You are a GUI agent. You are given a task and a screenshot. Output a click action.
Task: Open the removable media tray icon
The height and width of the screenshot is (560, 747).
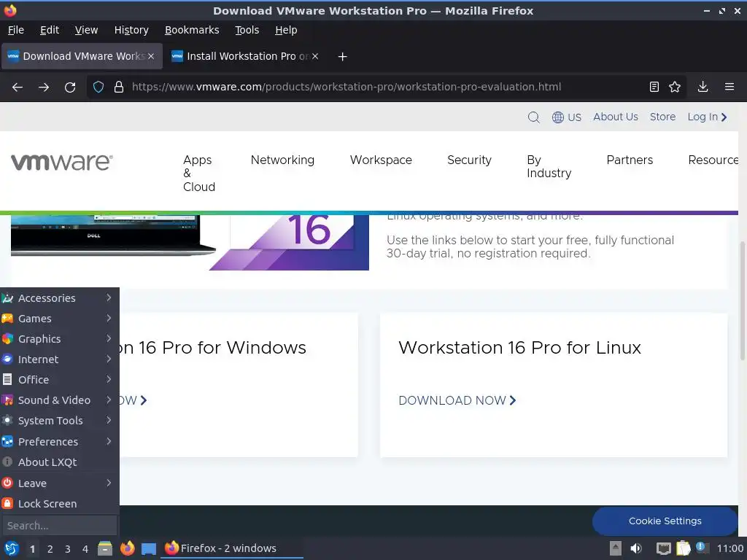[616, 548]
